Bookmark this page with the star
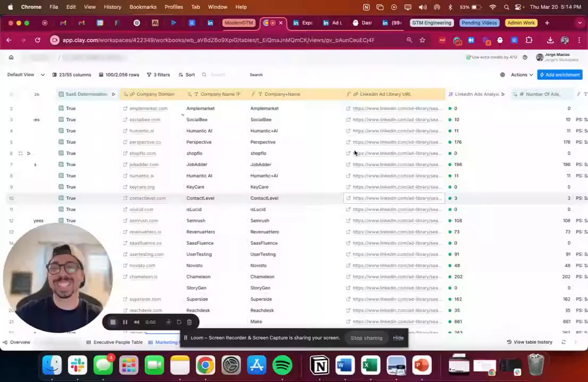Viewport: 588px width, 382px height. point(423,40)
